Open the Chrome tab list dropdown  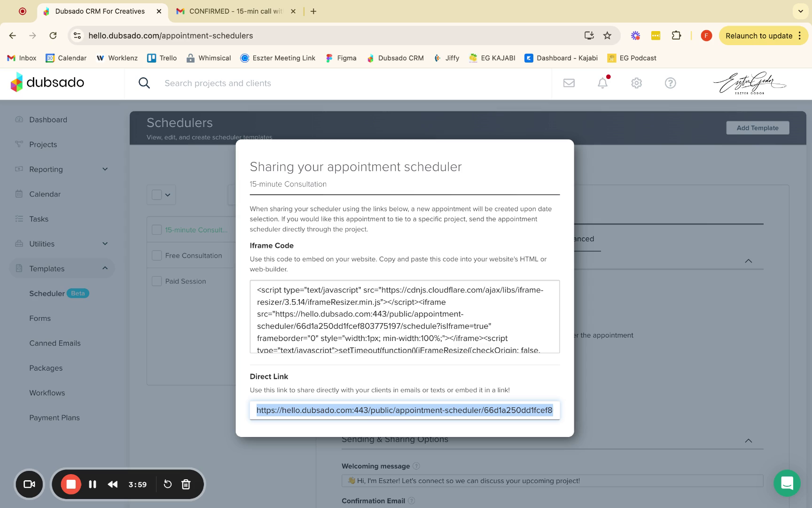(800, 11)
